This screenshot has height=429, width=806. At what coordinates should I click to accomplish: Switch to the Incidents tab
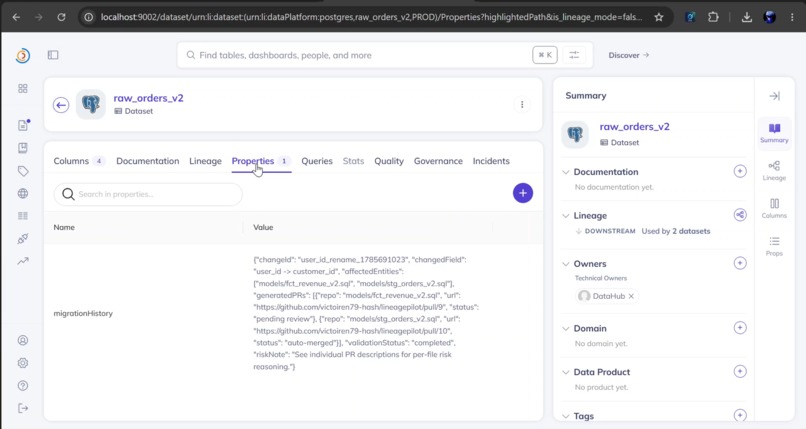point(491,161)
